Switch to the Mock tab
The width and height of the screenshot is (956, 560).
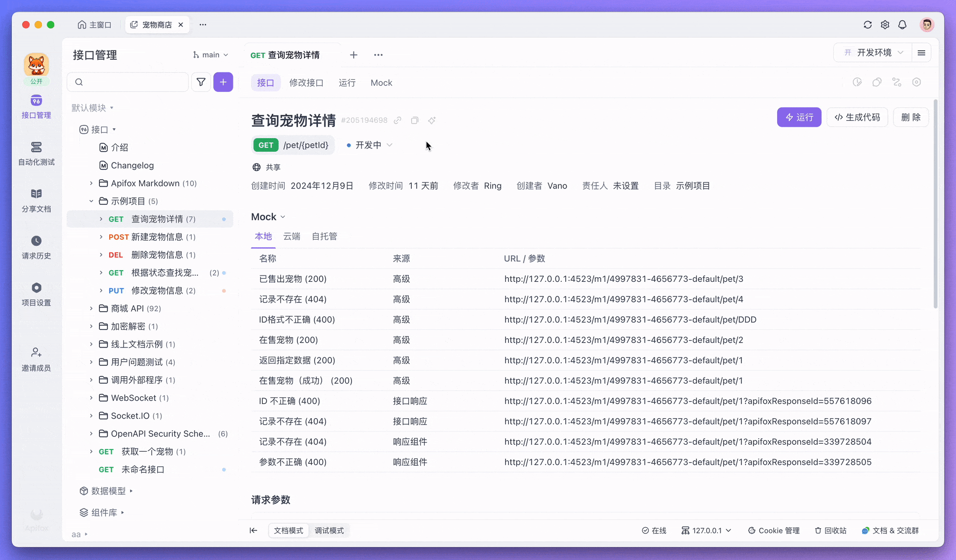381,83
